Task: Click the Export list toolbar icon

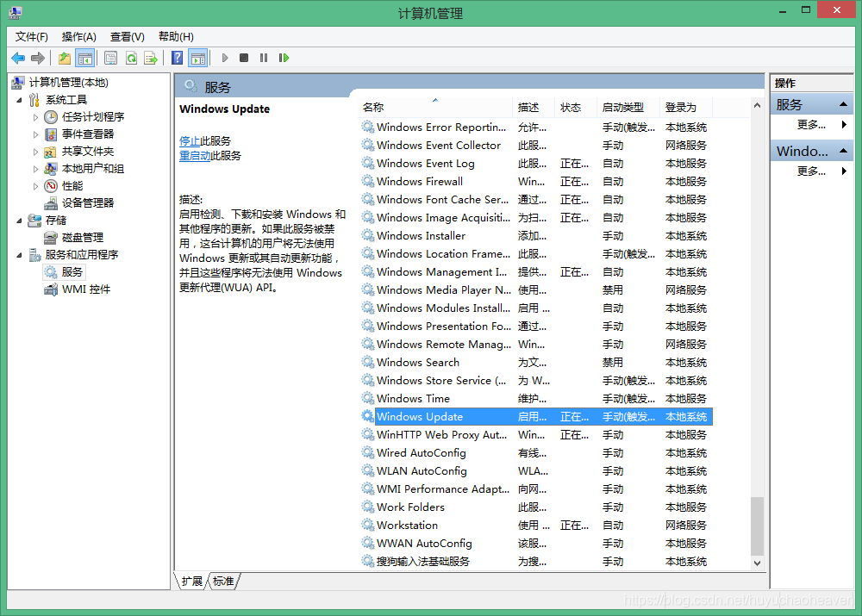Action: click(151, 58)
